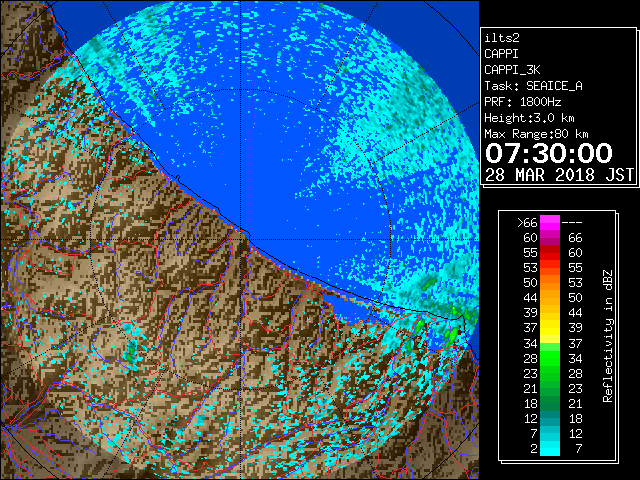The height and width of the screenshot is (480, 640).
Task: Click the 07:30:00 timestamp
Action: click(x=549, y=153)
